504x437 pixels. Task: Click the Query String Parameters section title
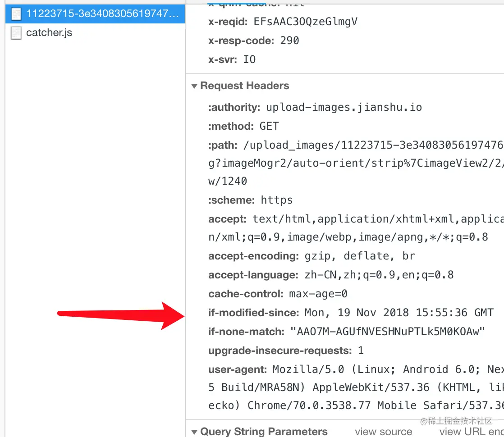coord(264,432)
